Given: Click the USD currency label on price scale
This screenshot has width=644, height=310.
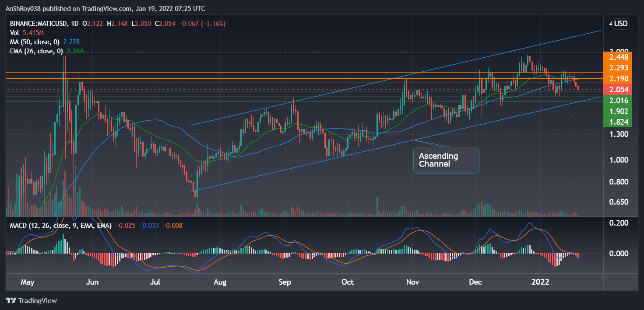Looking at the screenshot, I should tap(620, 24).
